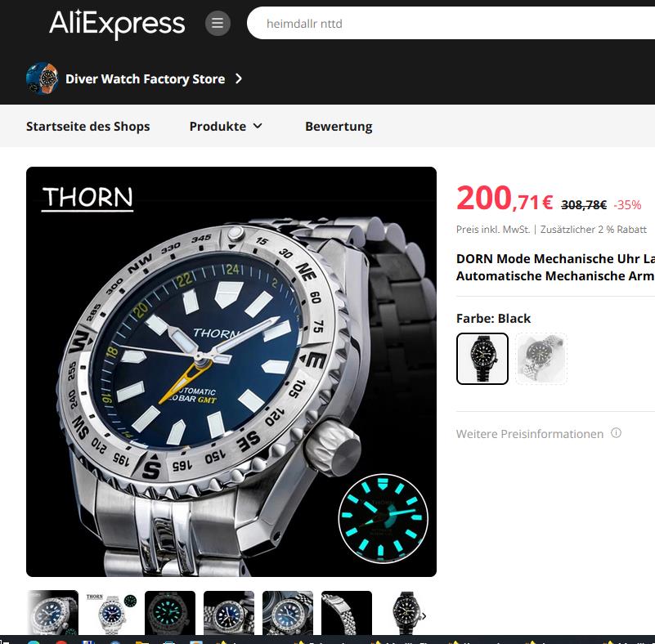655x644 pixels.
Task: Select the silver jubilee bracelet color option
Action: tap(541, 359)
